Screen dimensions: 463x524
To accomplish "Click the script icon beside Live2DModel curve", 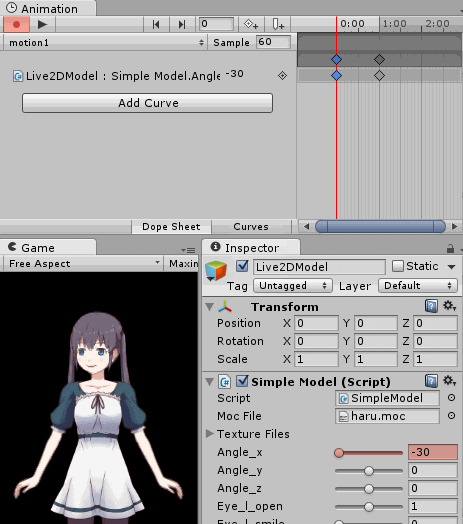I will pos(18,76).
